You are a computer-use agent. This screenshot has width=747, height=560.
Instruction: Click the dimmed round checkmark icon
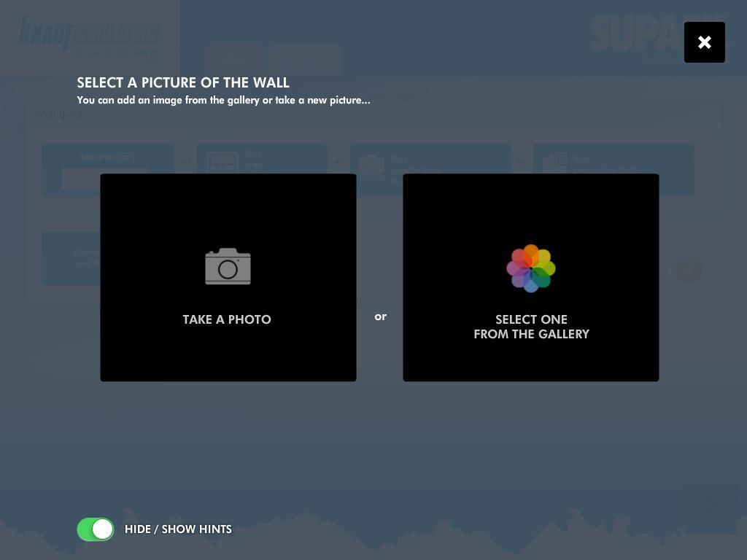click(689, 269)
